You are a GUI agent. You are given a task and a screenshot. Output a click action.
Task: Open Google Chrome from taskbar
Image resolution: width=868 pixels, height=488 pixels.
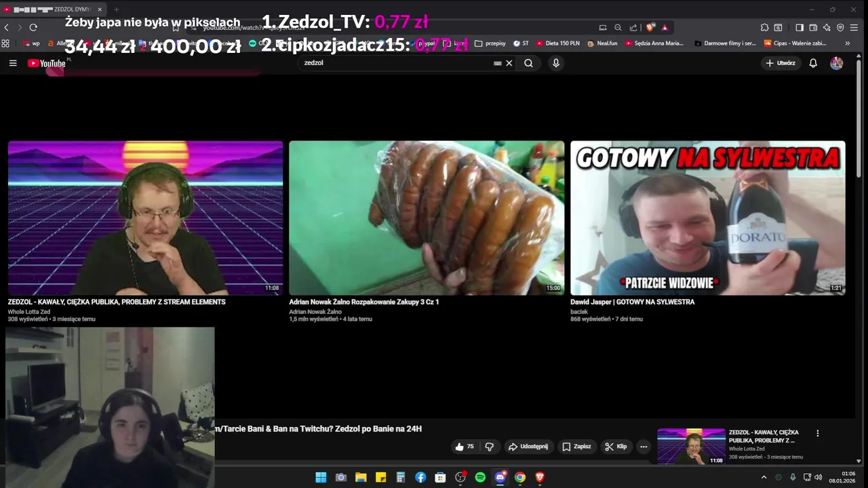pos(520,477)
